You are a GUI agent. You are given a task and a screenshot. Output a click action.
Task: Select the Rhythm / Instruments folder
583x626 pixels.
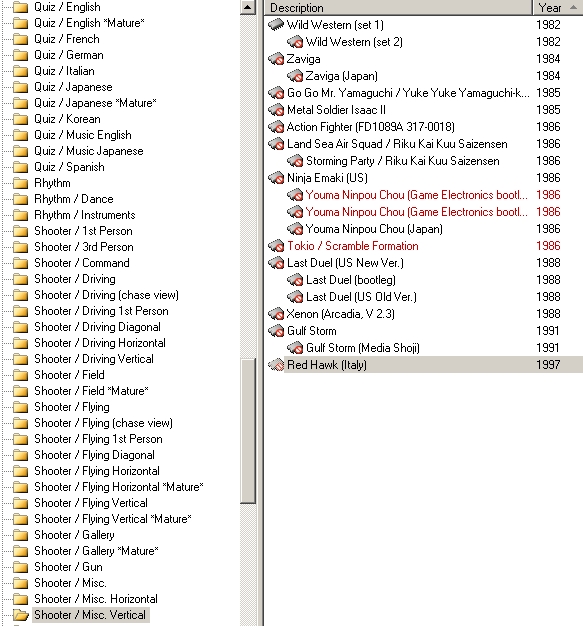[x=85, y=215]
